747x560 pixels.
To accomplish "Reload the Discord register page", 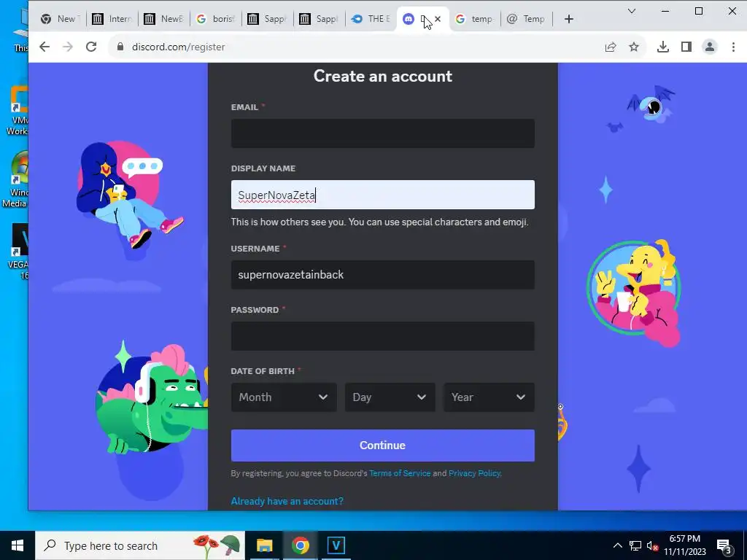I will click(91, 47).
